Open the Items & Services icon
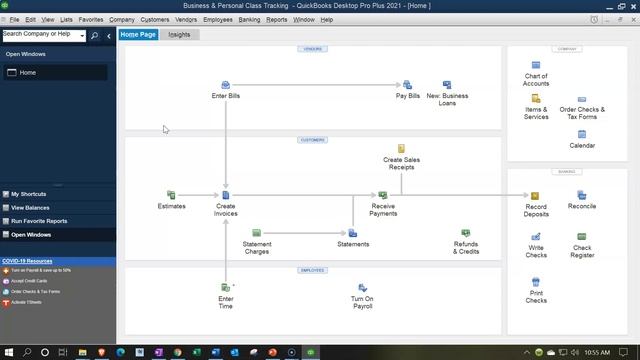Image resolution: width=640 pixels, height=360 pixels. [x=536, y=98]
